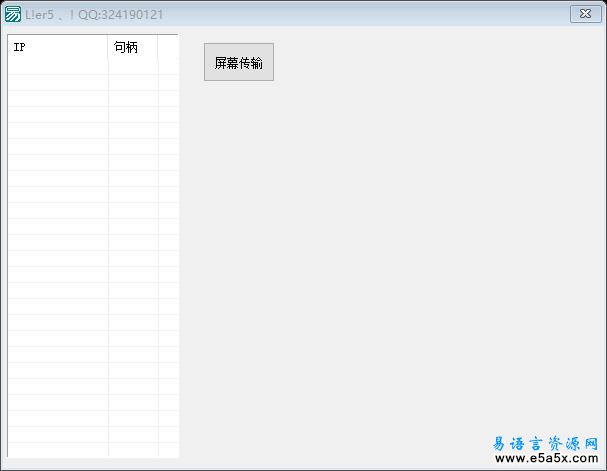Image resolution: width=607 pixels, height=471 pixels.
Task: Click the last visible row in the 句柄 column
Action: tap(133, 450)
